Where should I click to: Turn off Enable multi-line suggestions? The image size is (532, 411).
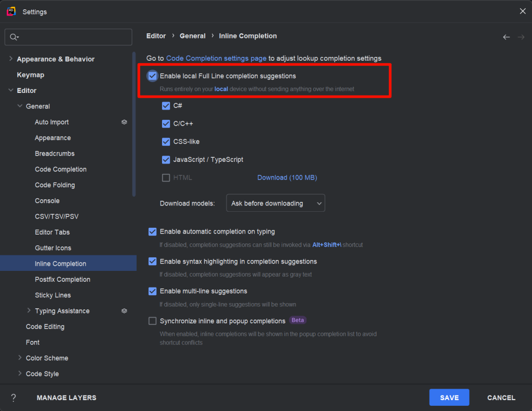tap(152, 291)
